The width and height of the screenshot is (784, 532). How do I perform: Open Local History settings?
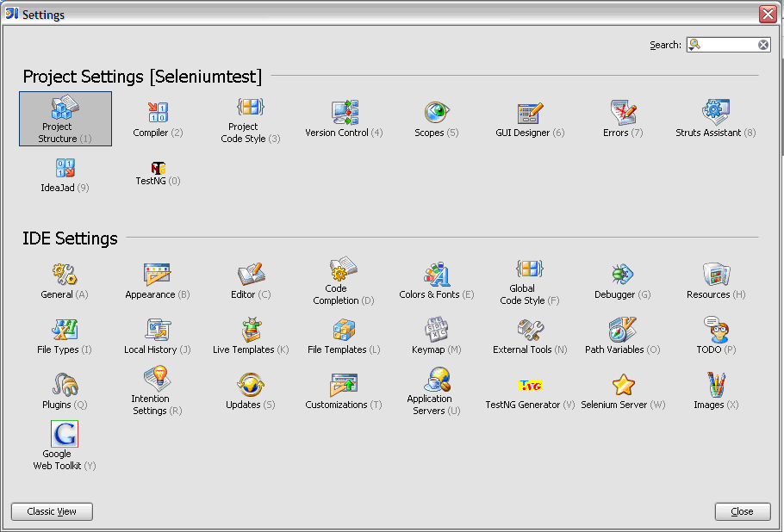tap(158, 337)
